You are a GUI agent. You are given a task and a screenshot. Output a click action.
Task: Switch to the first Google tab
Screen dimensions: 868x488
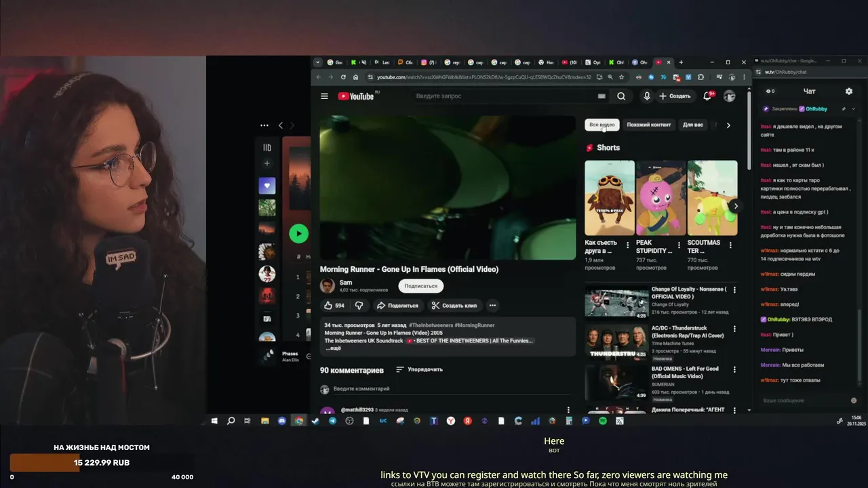pos(335,62)
